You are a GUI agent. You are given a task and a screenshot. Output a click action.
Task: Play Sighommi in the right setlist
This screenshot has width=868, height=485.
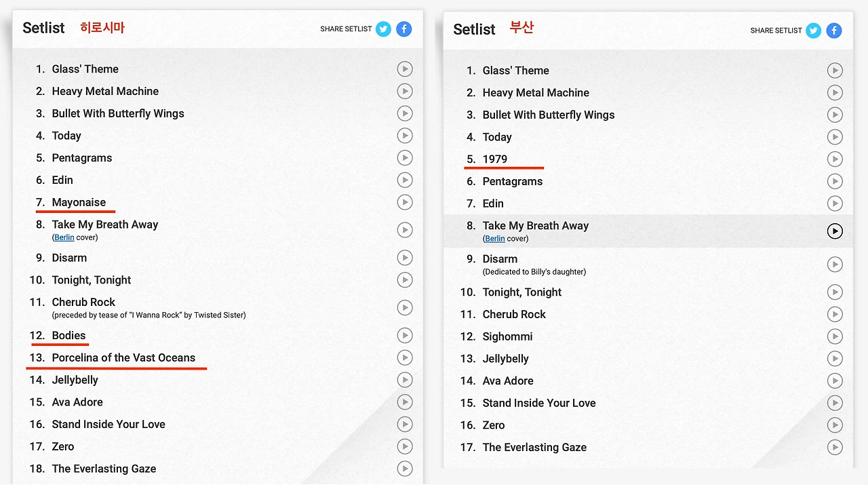[835, 336]
